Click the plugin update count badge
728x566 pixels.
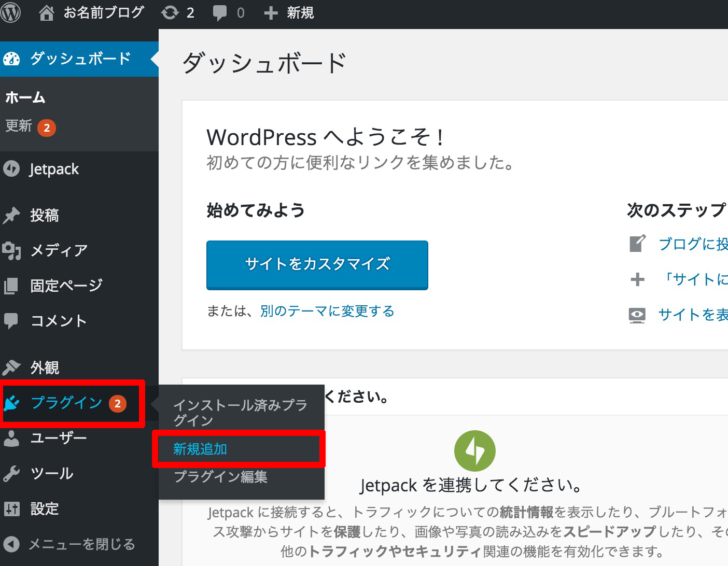[118, 404]
